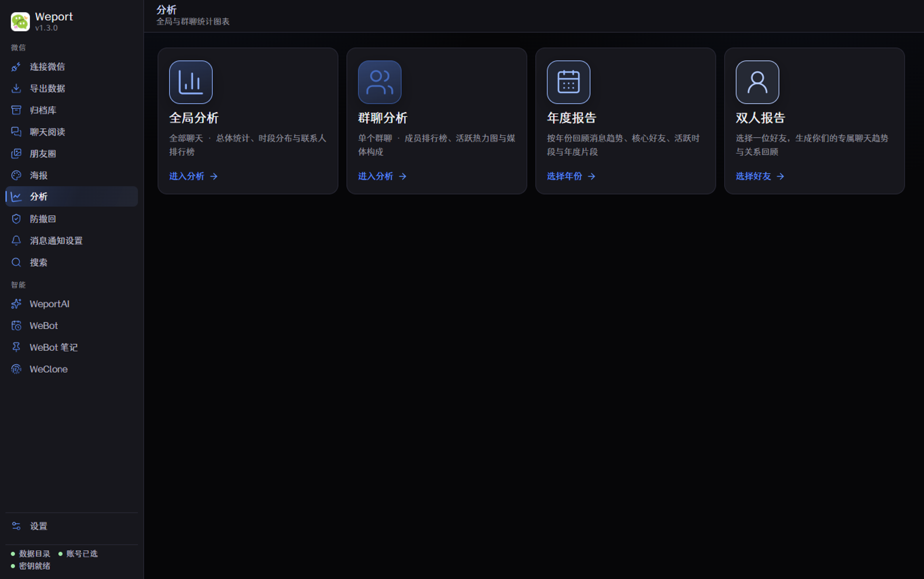Click the v1.3.0 version label
Screen dimensions: 924x579
[x=46, y=28]
